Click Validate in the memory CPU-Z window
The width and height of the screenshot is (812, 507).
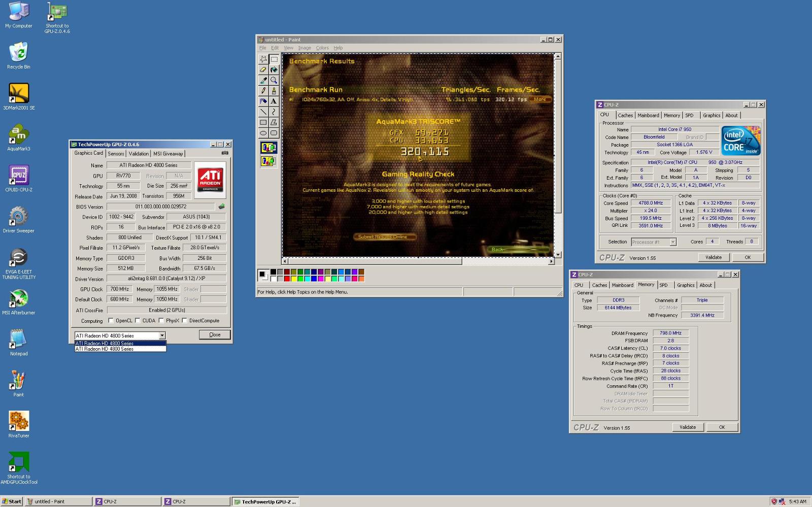tap(688, 427)
